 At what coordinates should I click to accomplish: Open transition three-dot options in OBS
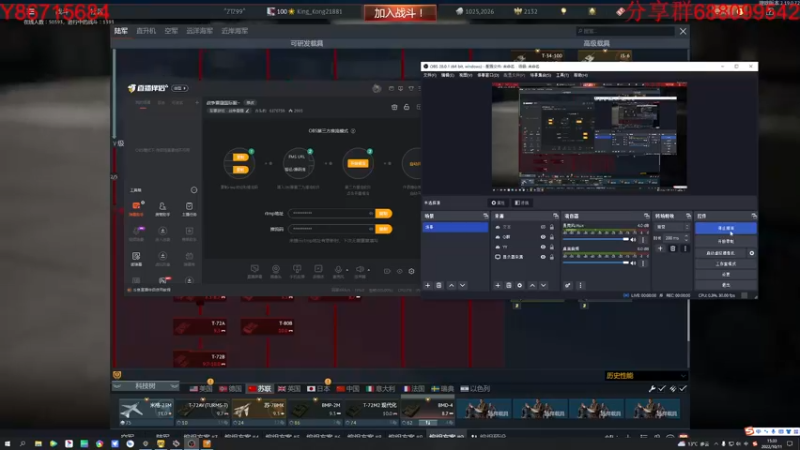(685, 248)
